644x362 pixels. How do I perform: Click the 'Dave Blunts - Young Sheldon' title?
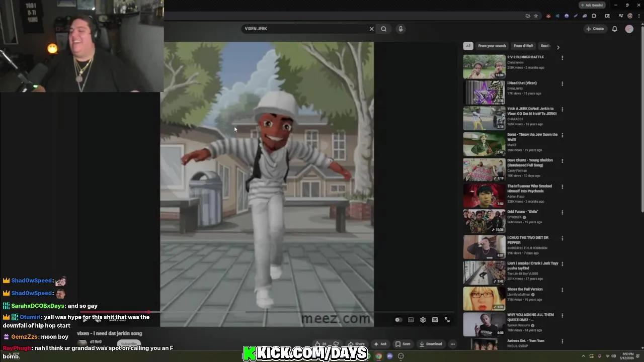(530, 162)
